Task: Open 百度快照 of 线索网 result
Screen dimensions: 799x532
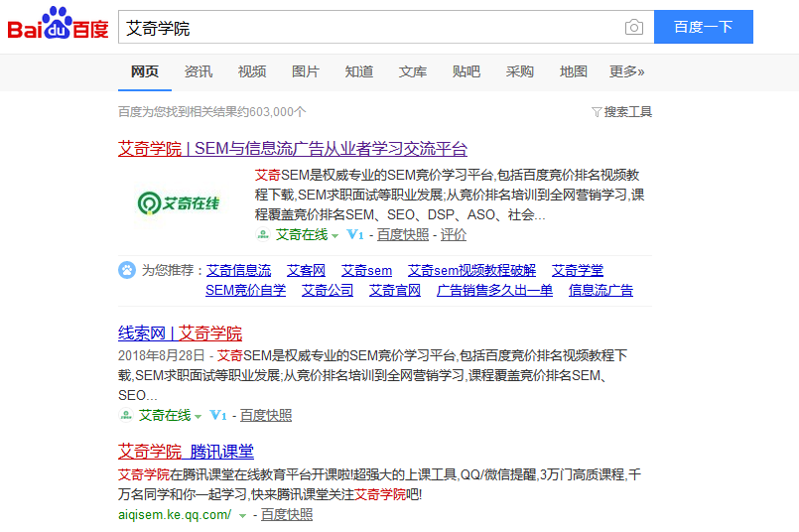Action: tap(265, 415)
